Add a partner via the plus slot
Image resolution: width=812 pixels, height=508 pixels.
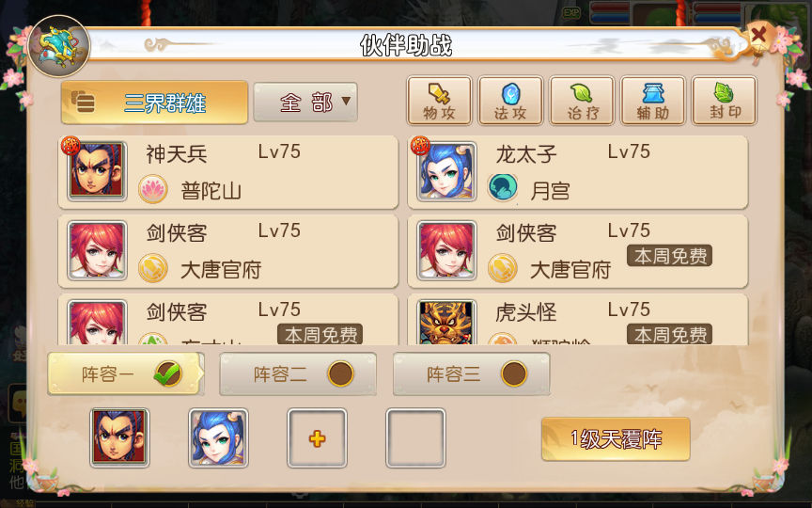317,438
